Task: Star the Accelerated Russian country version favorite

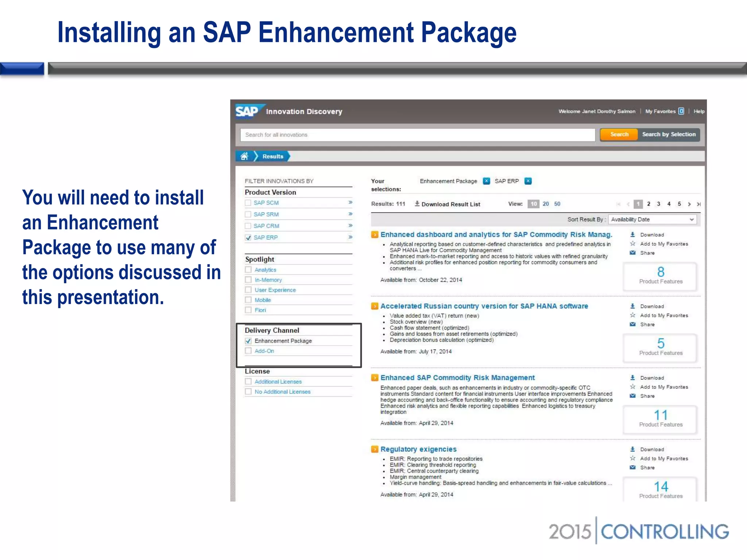Action: 633,315
